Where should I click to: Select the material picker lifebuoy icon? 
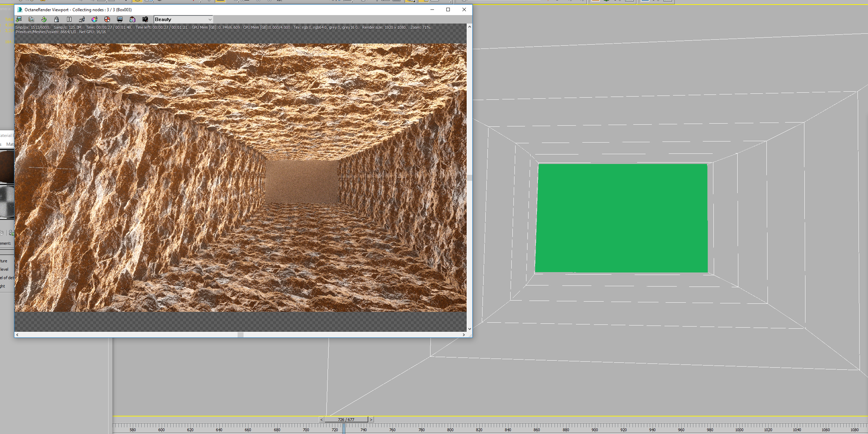pyautogui.click(x=107, y=19)
